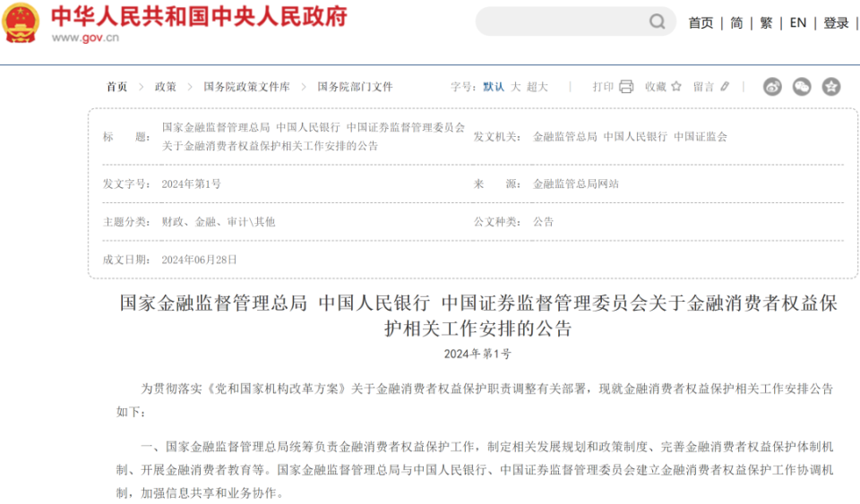Switch to English version EN

tap(798, 23)
